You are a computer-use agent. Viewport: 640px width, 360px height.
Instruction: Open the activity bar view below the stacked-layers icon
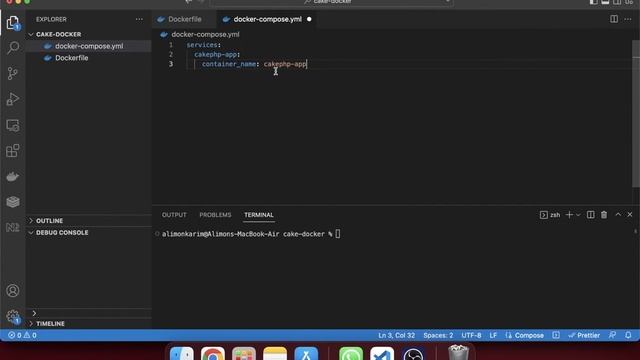click(13, 227)
